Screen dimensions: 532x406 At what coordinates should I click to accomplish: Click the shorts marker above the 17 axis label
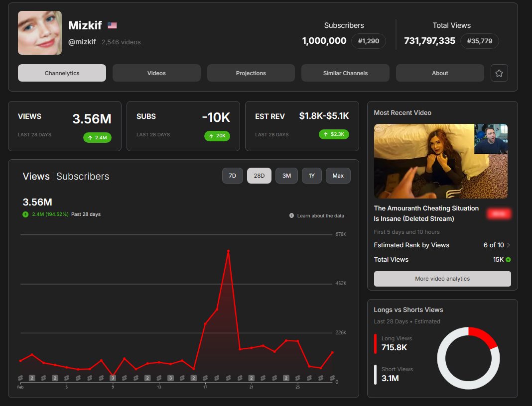click(x=205, y=378)
